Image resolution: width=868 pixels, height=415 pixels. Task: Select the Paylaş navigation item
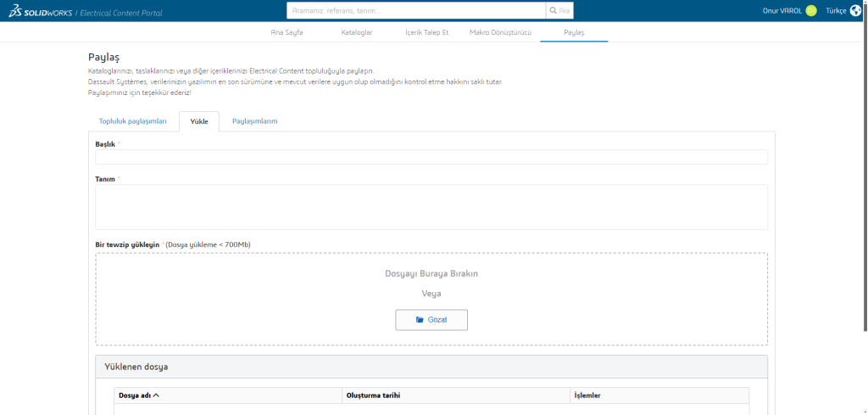tap(574, 32)
